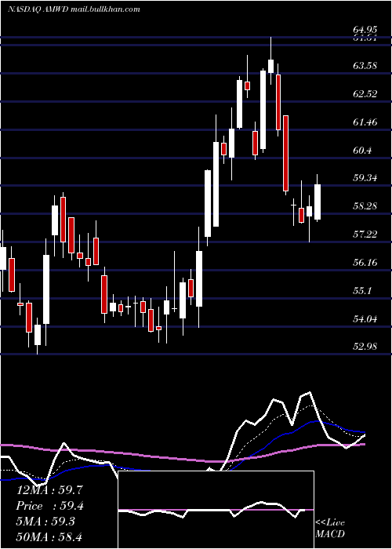Select the 60.4 price level label

[x=362, y=151]
